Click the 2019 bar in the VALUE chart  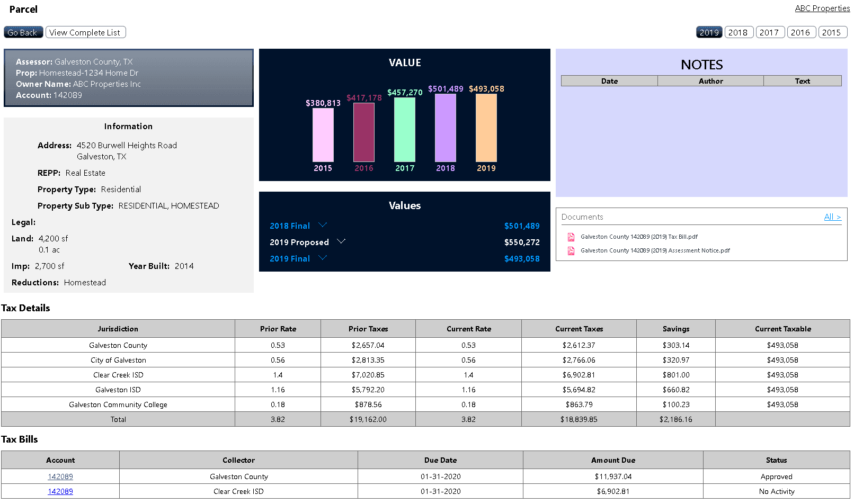[486, 130]
